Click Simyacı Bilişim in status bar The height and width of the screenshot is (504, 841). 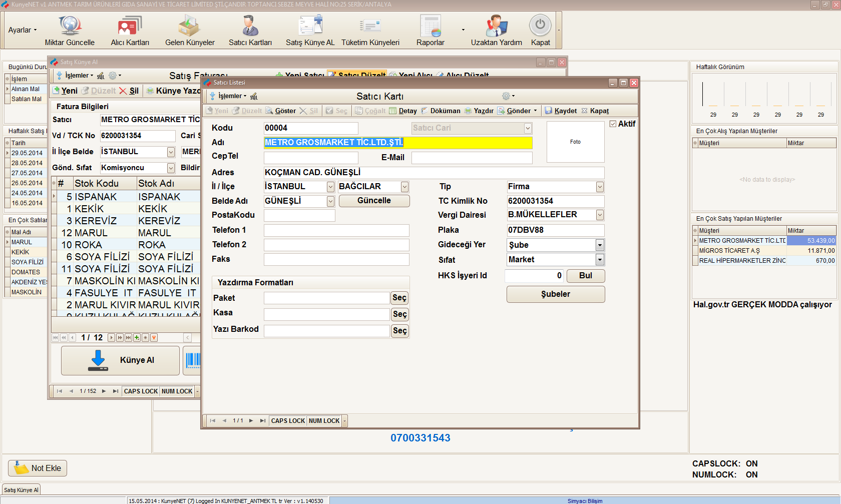(x=585, y=501)
